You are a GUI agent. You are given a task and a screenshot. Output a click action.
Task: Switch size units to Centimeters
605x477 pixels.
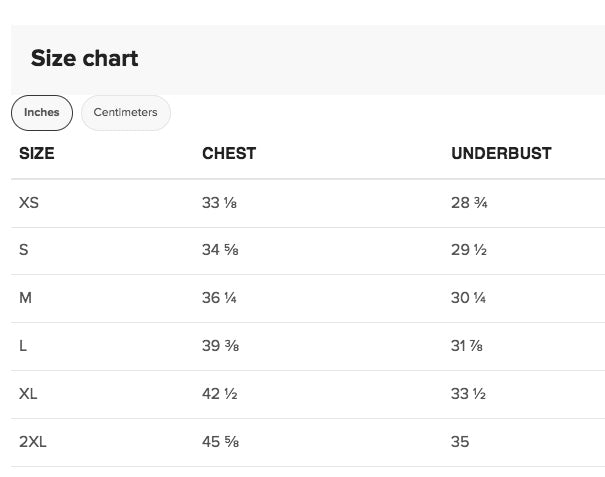(125, 113)
